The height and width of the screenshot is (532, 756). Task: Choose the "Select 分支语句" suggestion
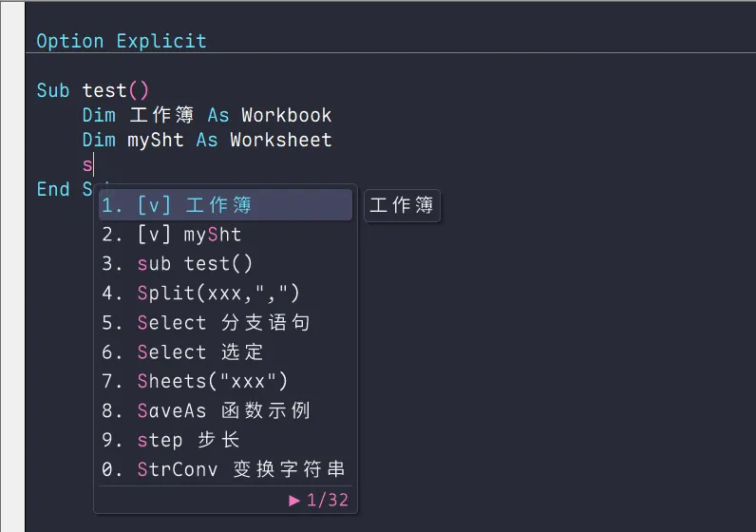[x=225, y=323]
